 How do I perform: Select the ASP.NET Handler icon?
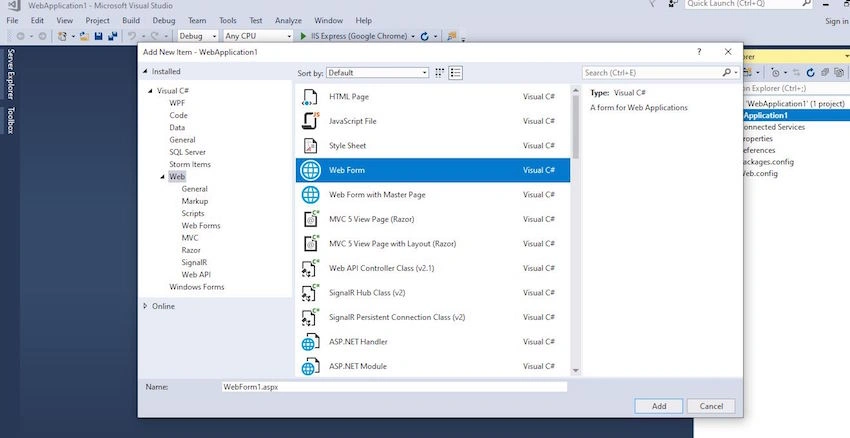coord(309,342)
